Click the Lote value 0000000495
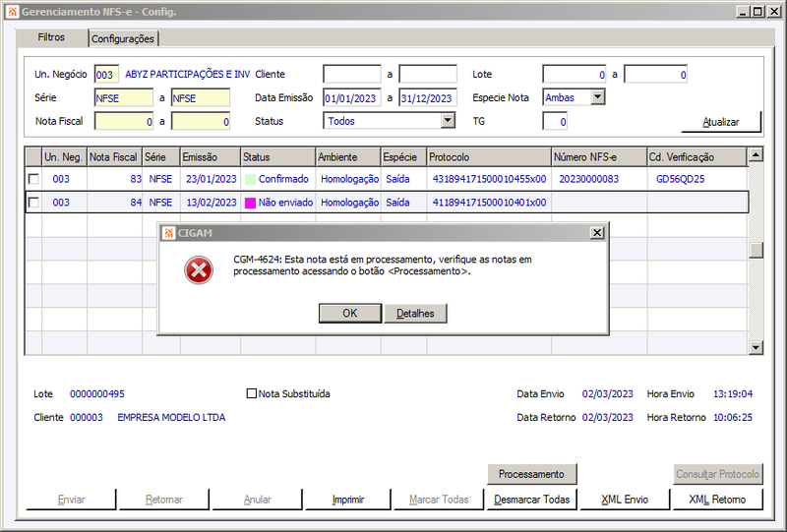 [96, 394]
